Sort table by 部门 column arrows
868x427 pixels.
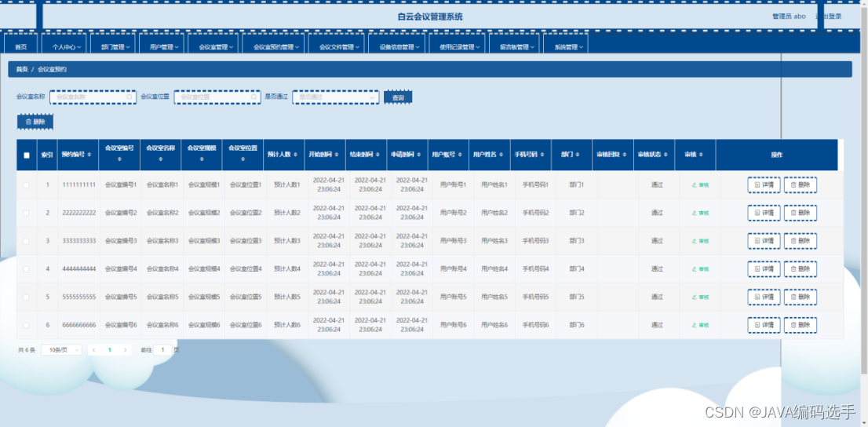[x=578, y=155]
